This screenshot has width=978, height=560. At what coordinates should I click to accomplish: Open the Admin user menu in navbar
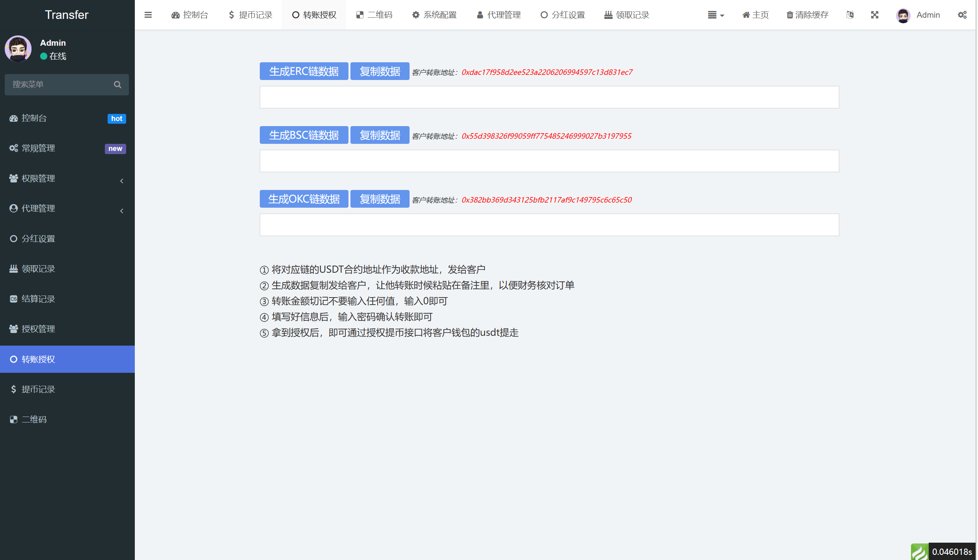(x=918, y=15)
